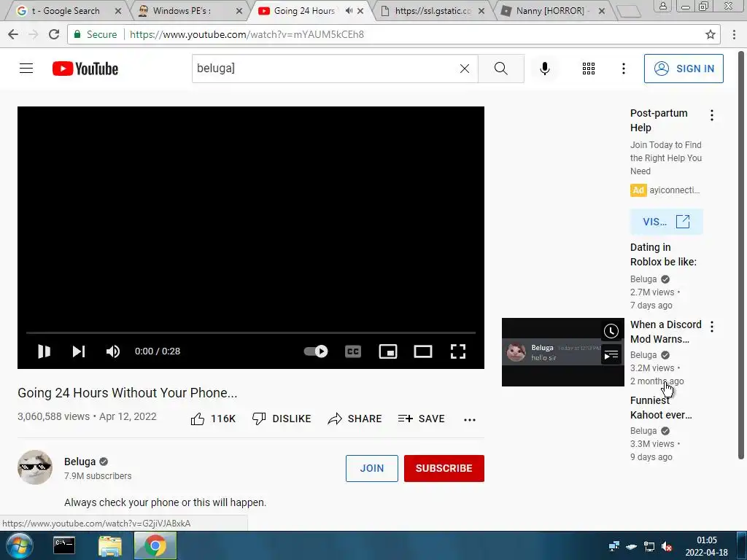Seek on the video progress bar
Viewport: 747px width, 560px height.
pyautogui.click(x=251, y=332)
